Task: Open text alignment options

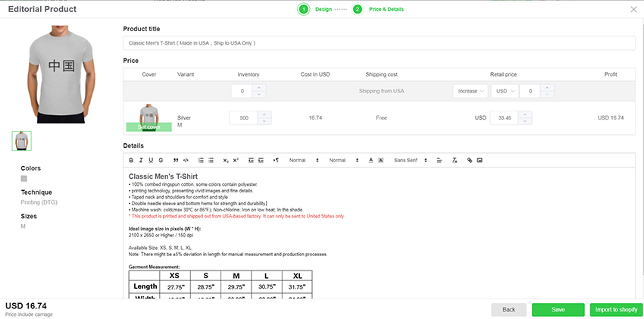Action: pyautogui.click(x=439, y=160)
